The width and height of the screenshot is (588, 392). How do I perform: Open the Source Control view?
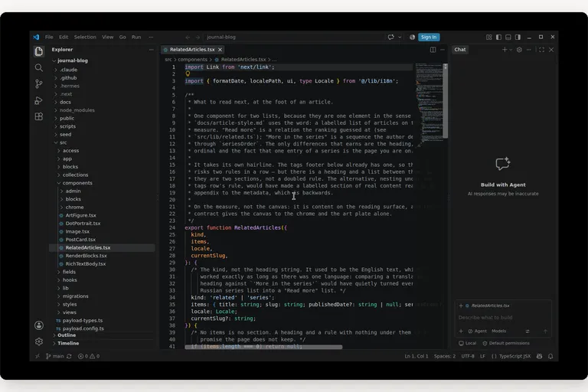[x=38, y=83]
